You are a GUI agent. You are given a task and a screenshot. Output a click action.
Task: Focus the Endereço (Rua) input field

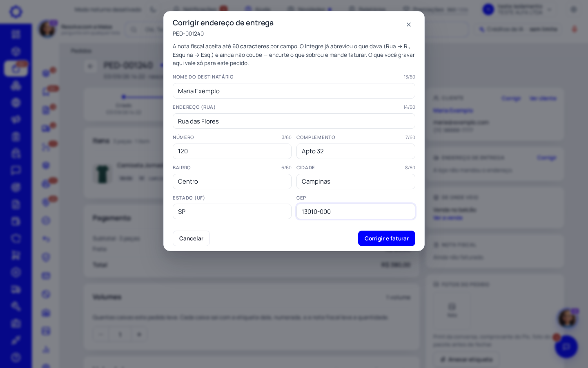pyautogui.click(x=294, y=121)
